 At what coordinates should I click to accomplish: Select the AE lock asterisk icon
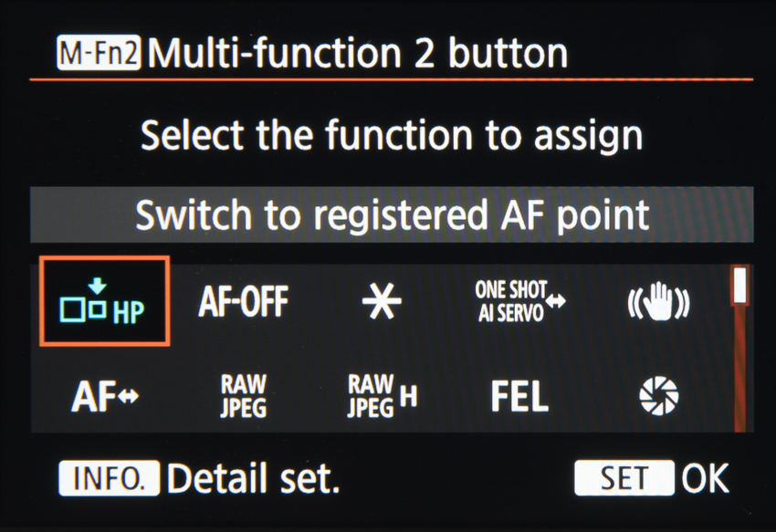[x=381, y=303]
